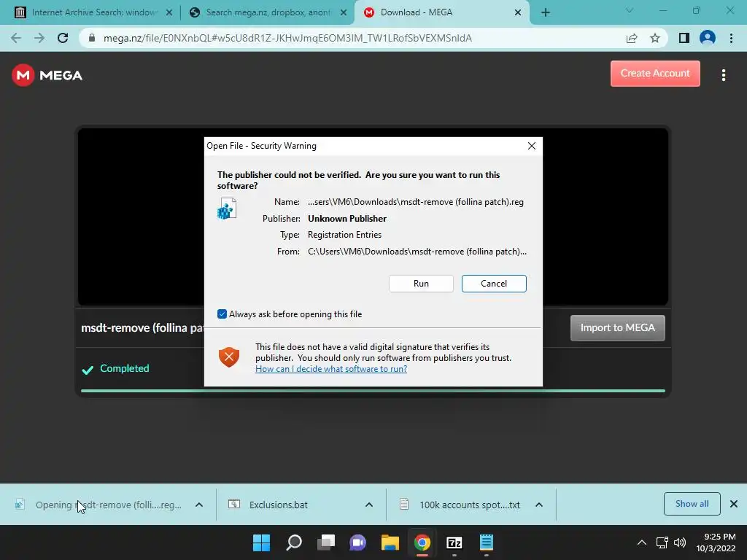This screenshot has height=560, width=747.
Task: Open Notepad from taskbar
Action: click(x=487, y=542)
